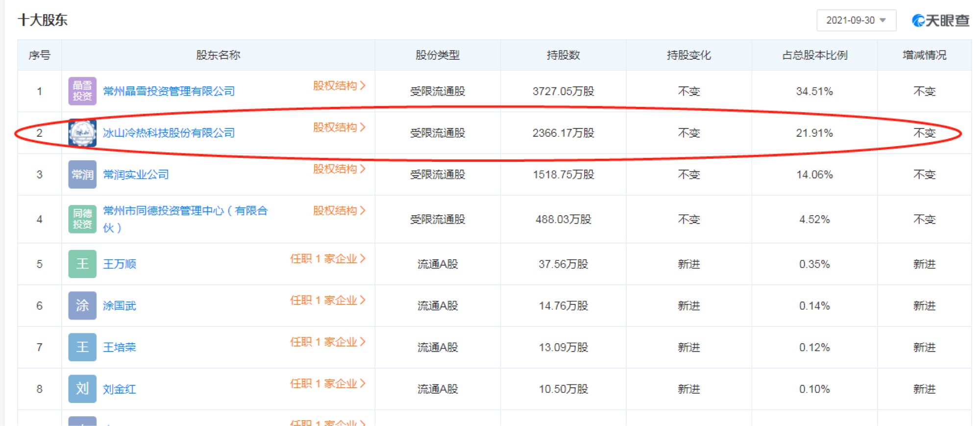Image resolution: width=980 pixels, height=426 pixels.
Task: Click the 同德投资 shareholder logo icon
Action: pyautogui.click(x=82, y=219)
